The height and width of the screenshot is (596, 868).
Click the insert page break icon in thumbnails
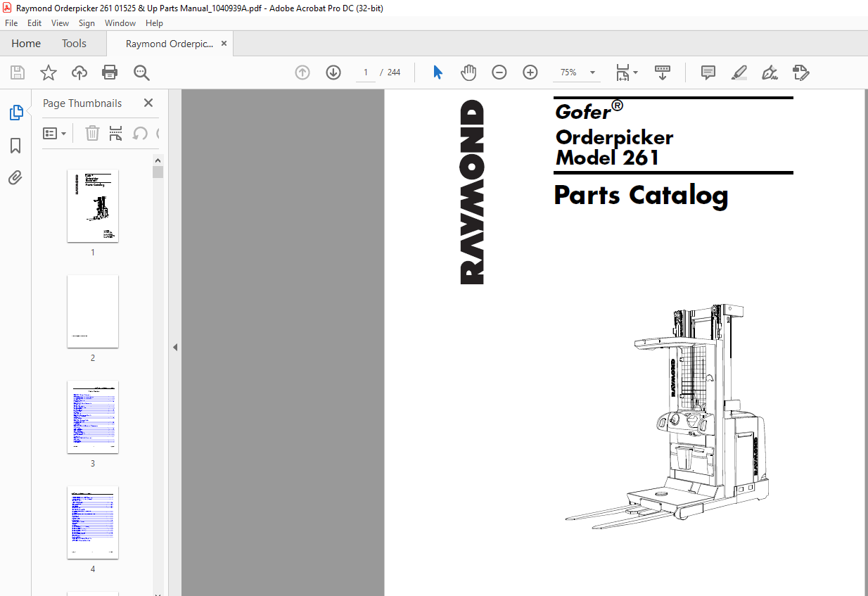tap(116, 133)
